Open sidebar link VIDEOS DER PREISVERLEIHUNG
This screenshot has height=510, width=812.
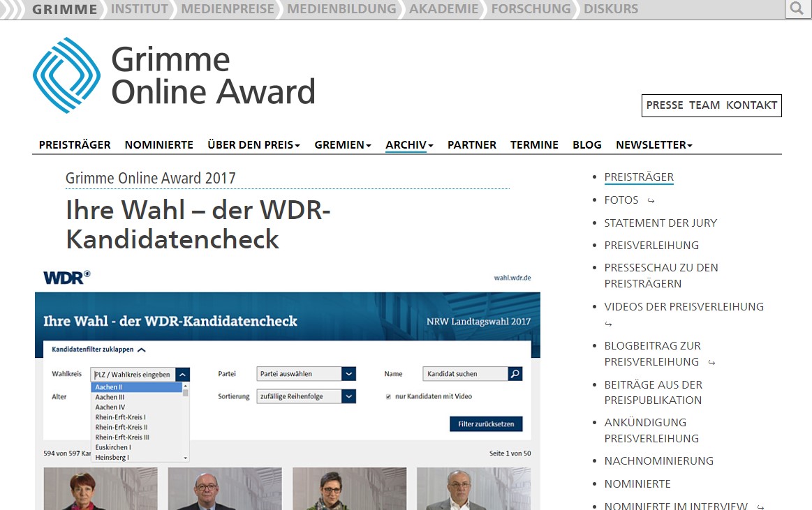[684, 307]
